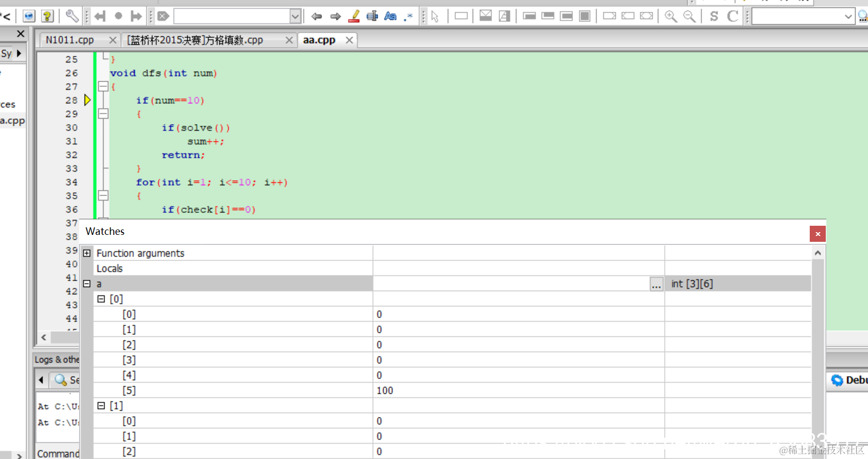Switch to the 方格填数.cpp tab
Screen dimensions: 868x459
pos(195,40)
